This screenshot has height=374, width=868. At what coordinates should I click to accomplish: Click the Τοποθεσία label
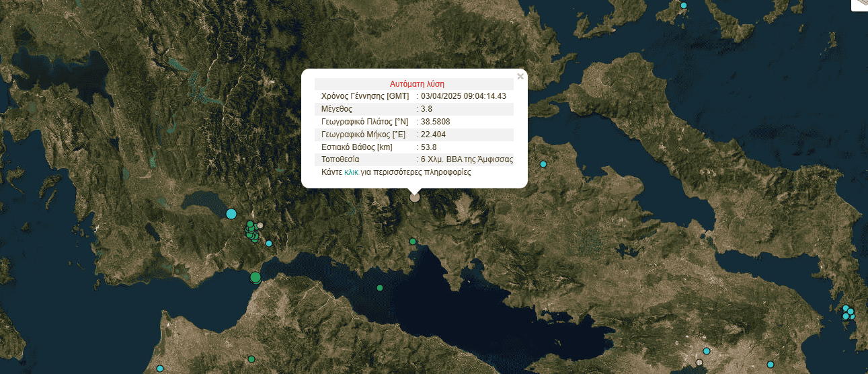[340, 160]
